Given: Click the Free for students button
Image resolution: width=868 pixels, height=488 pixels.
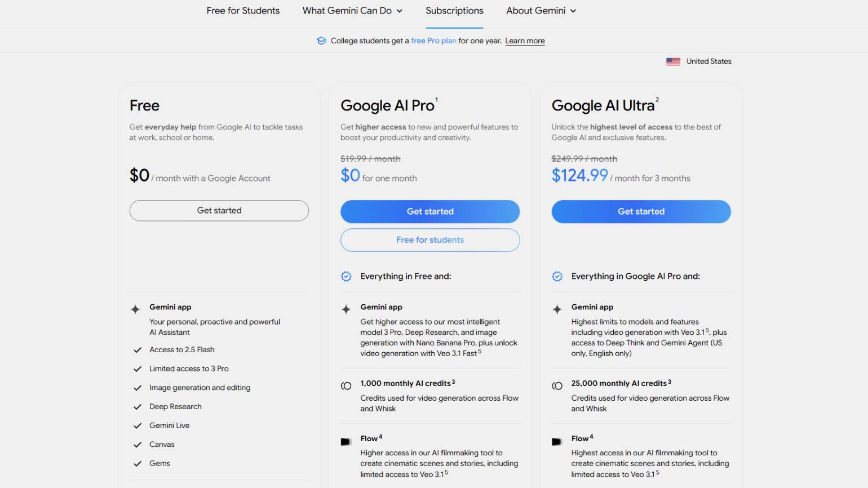Looking at the screenshot, I should tap(430, 240).
